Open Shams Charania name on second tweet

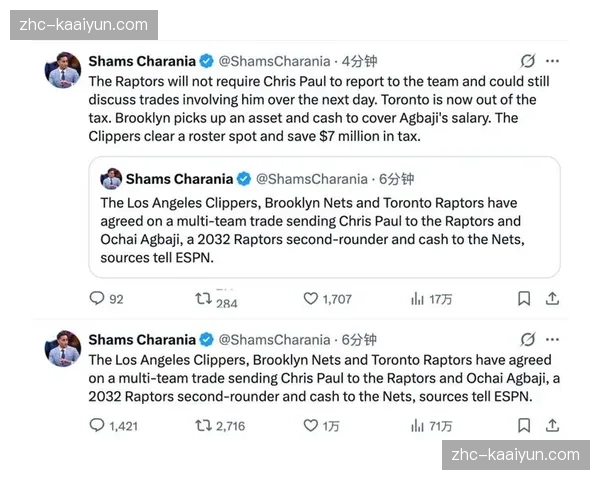[142, 340]
